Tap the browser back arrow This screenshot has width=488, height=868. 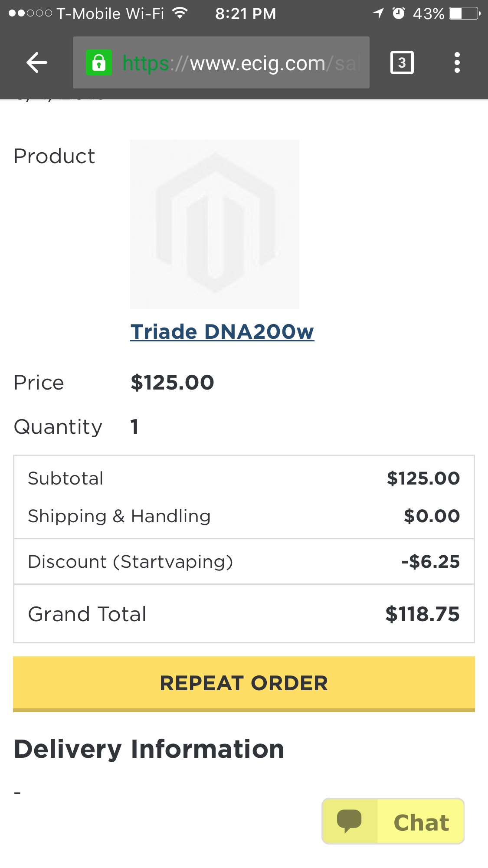37,63
